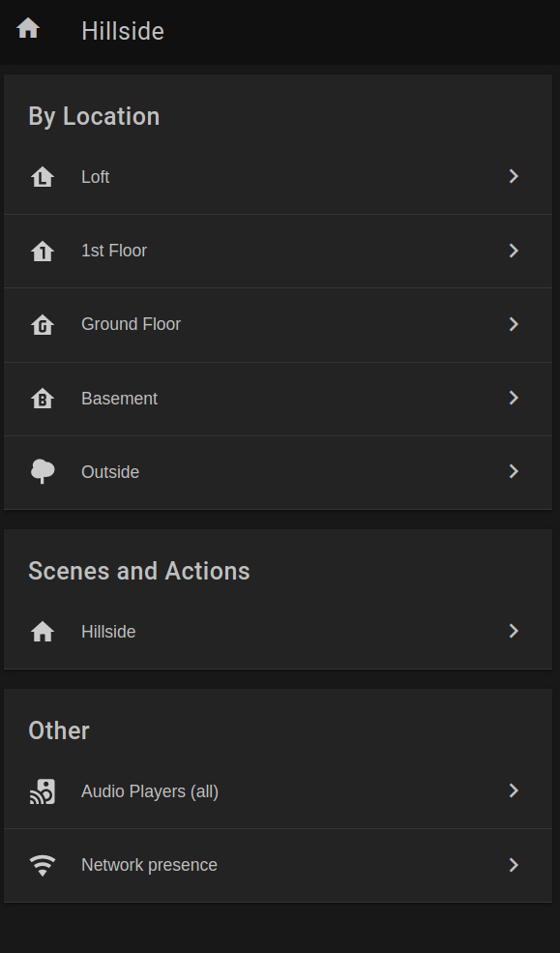
Task: Click the Basement house icon
Action: click(43, 399)
